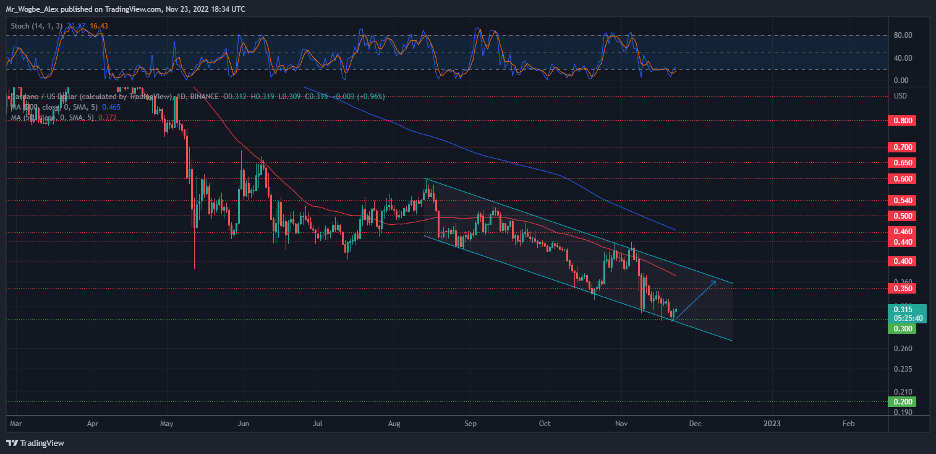
Task: Open the USD currency label on price axis
Action: coord(899,96)
